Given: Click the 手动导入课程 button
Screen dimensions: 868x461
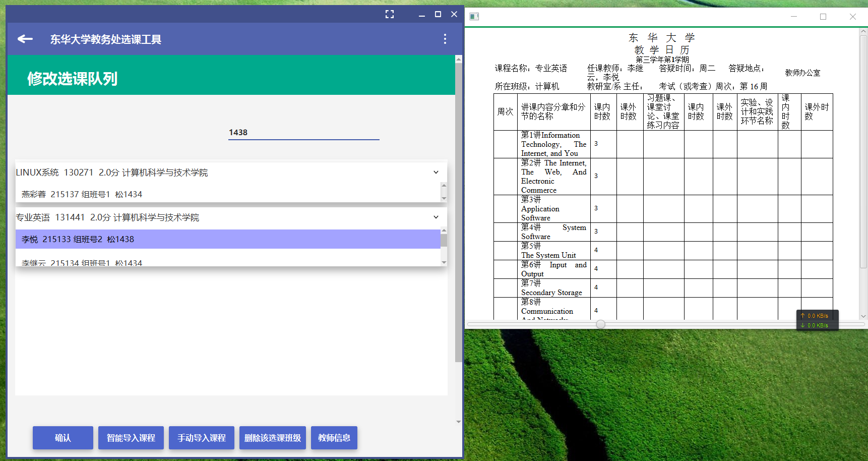Looking at the screenshot, I should click(202, 438).
